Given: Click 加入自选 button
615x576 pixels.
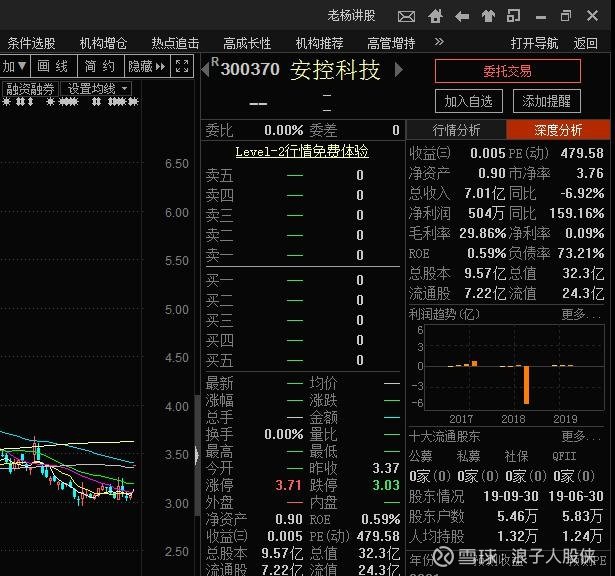Looking at the screenshot, I should [x=469, y=101].
